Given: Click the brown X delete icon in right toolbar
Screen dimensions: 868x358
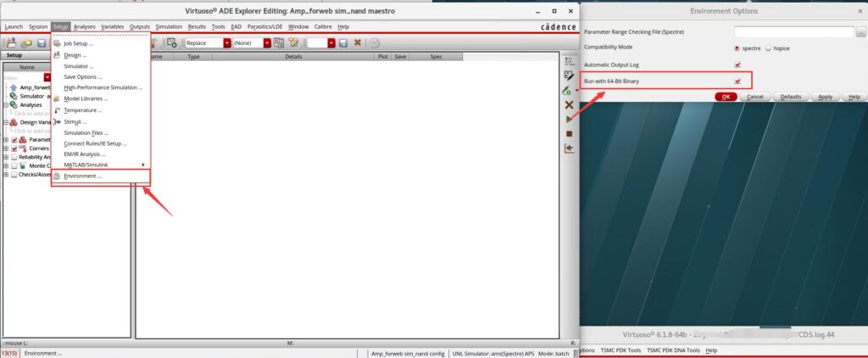Looking at the screenshot, I should [569, 104].
